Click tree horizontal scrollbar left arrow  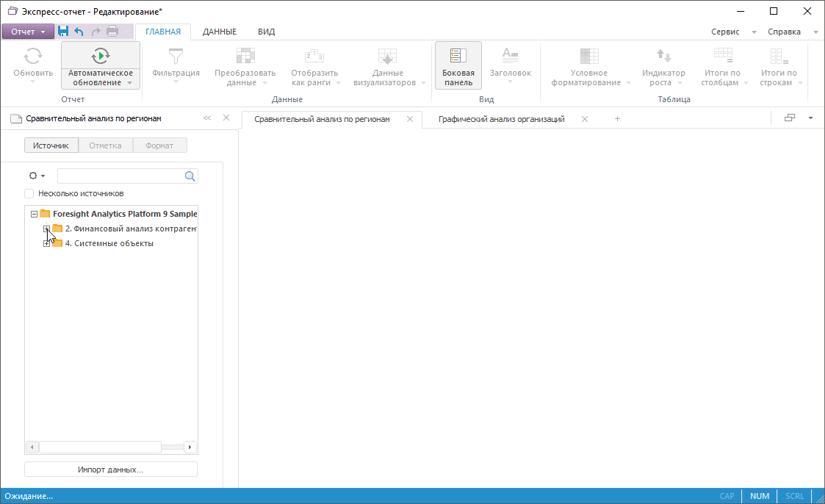click(32, 447)
